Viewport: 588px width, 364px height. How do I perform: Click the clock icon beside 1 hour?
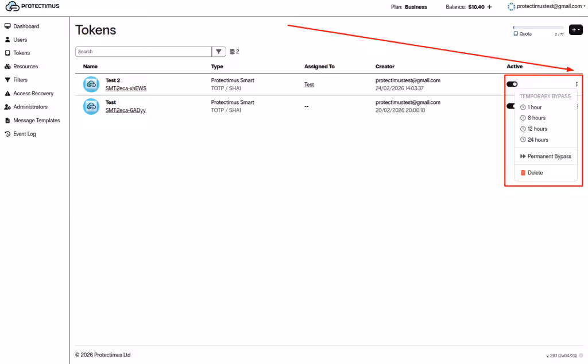point(523,107)
